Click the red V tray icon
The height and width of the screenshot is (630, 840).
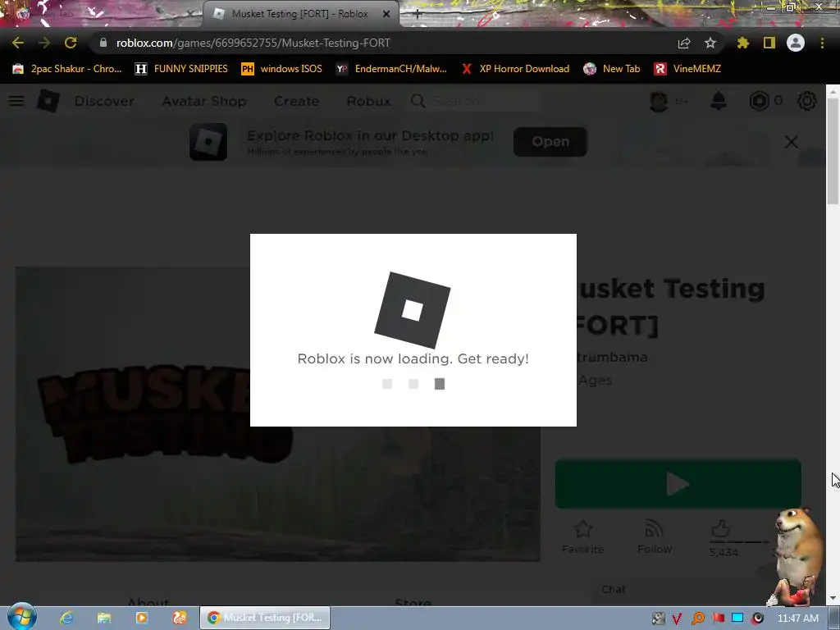(677, 619)
